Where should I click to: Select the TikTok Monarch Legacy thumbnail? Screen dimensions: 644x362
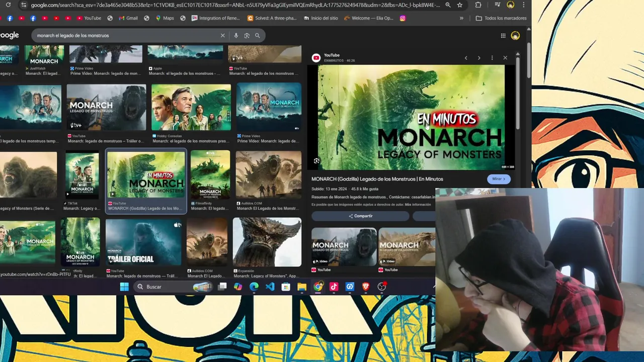pos(82,175)
